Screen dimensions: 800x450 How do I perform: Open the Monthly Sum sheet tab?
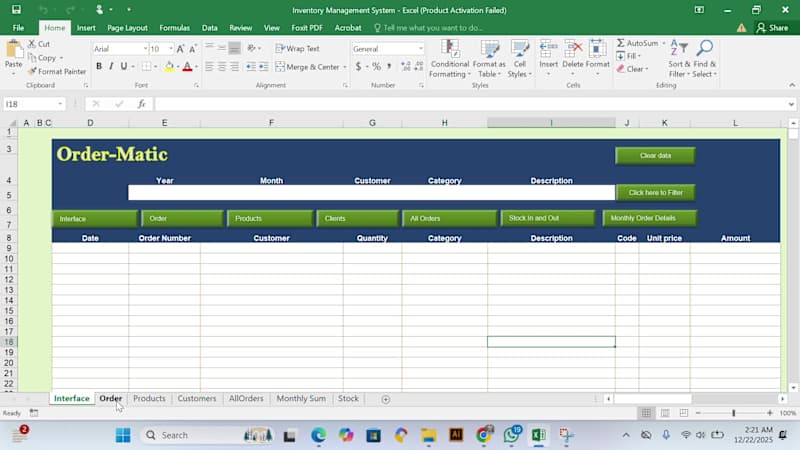[x=301, y=398]
